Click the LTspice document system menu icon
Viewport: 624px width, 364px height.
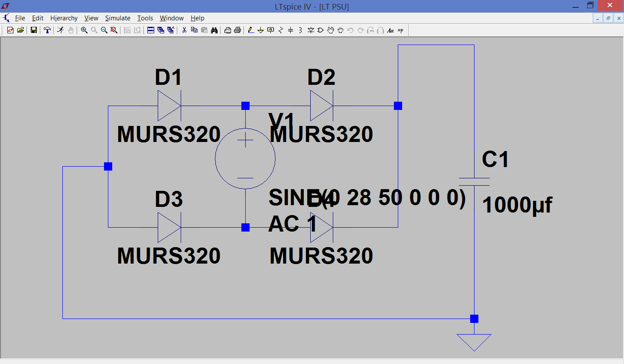[6, 18]
